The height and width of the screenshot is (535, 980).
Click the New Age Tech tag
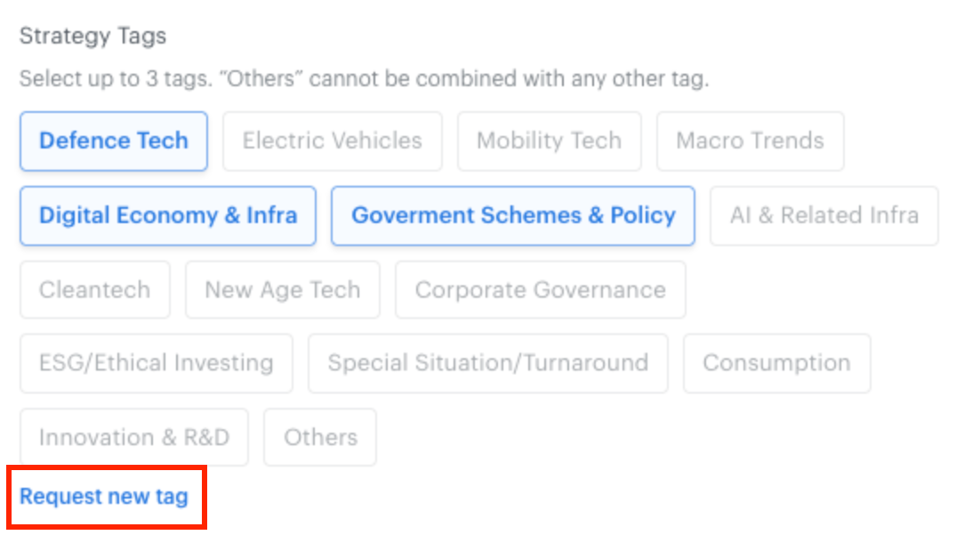(x=282, y=290)
